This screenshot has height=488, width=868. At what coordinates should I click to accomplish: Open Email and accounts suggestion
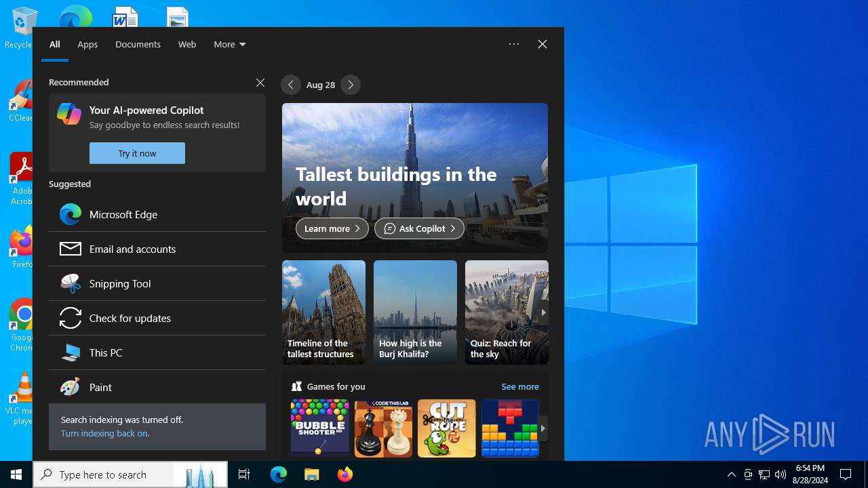157,249
